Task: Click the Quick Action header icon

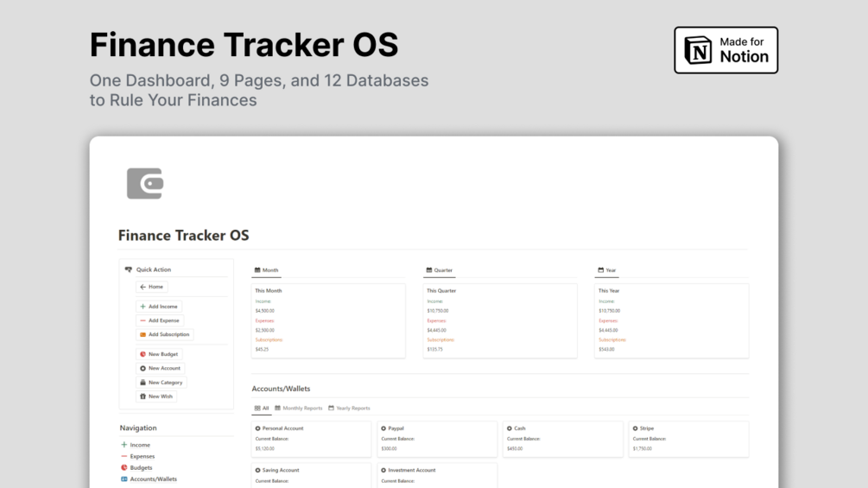Action: pos(129,269)
